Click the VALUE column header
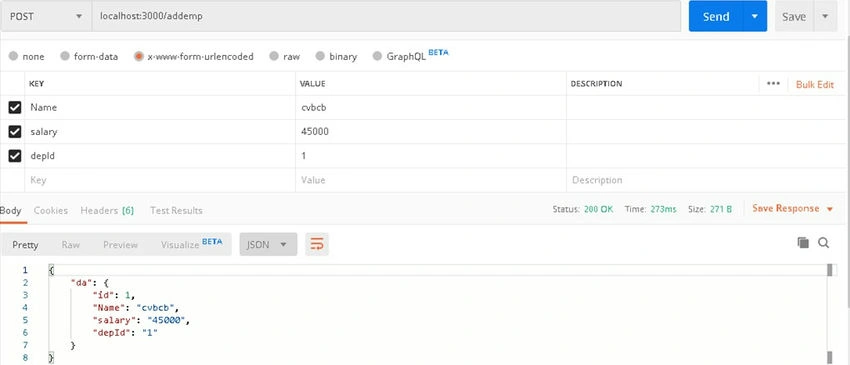The width and height of the screenshot is (850, 365). 313,84
